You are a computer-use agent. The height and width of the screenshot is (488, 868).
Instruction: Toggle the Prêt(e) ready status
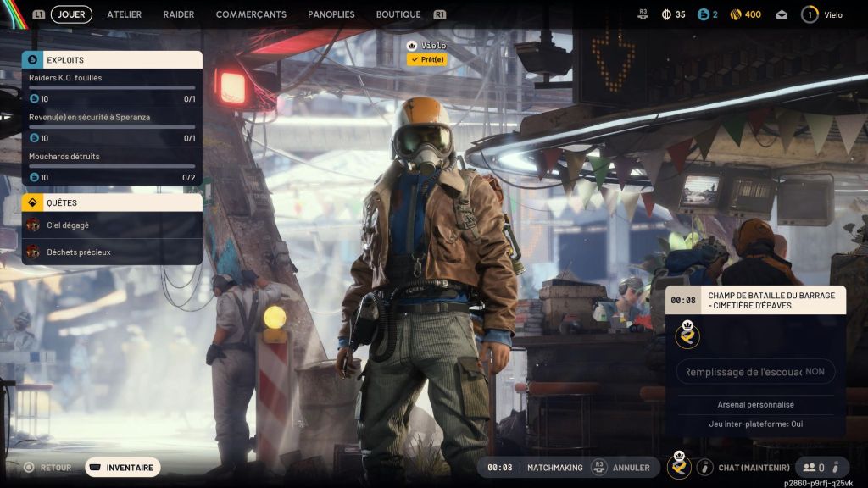[426, 59]
